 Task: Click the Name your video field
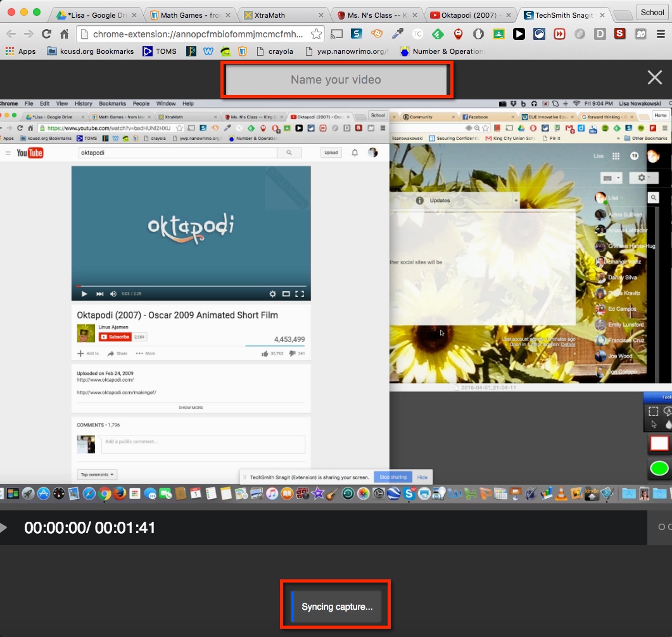(x=336, y=80)
